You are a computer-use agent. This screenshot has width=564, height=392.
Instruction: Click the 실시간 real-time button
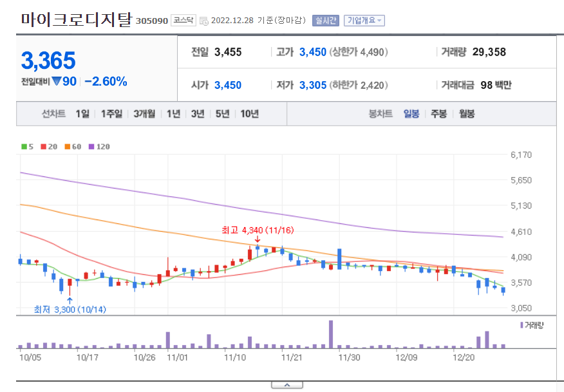point(326,21)
